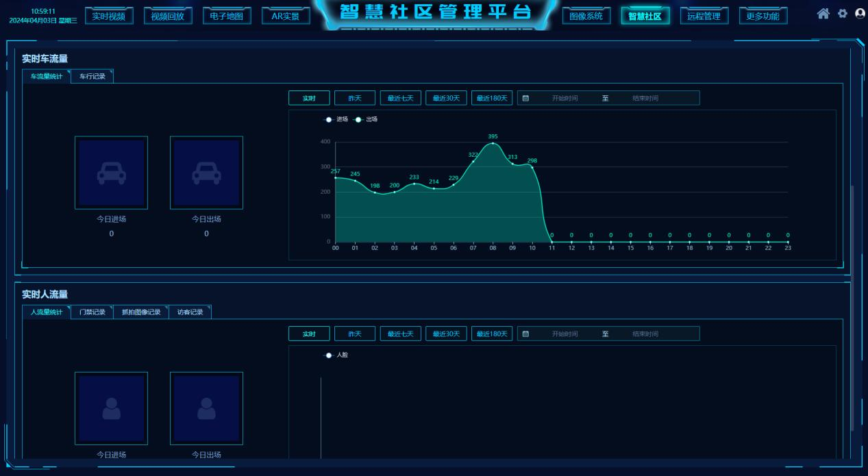The image size is (868, 476).
Task: Switch to the 车流量统计 tab
Action: (x=47, y=77)
